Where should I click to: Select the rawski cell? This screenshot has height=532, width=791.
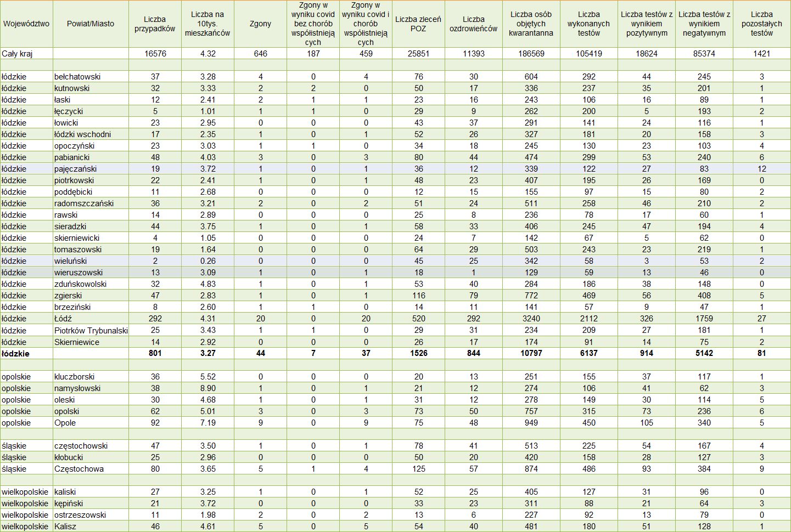91,215
